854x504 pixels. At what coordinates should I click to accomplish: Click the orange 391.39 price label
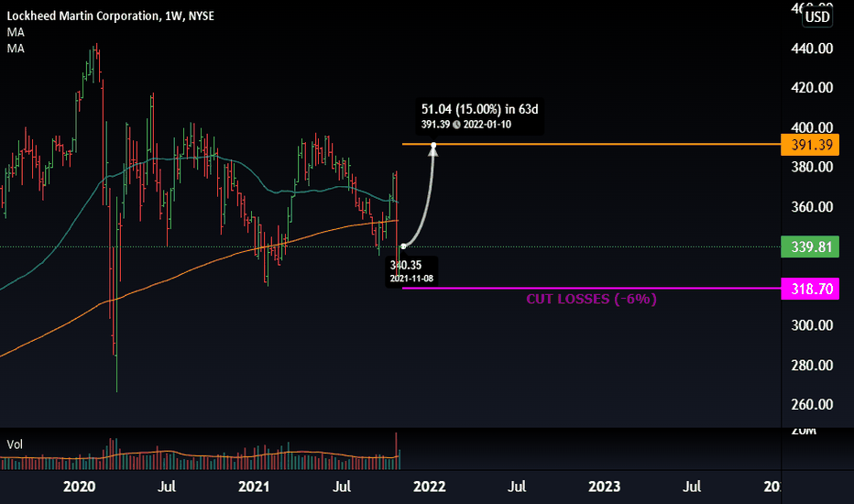tap(810, 145)
